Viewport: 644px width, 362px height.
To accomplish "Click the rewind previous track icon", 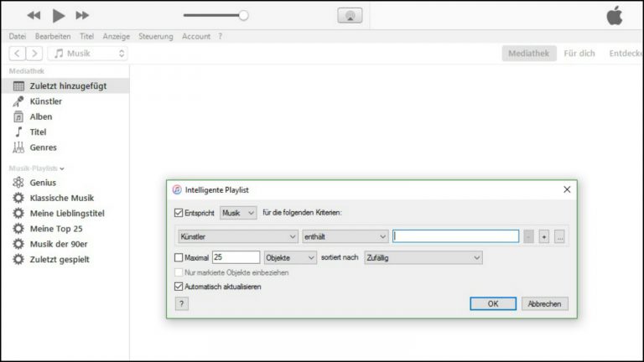I will coord(34,15).
